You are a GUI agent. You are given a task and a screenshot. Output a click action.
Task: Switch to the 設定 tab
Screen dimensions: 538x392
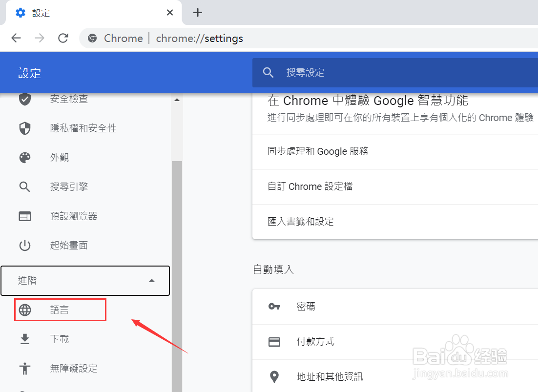[x=49, y=13]
